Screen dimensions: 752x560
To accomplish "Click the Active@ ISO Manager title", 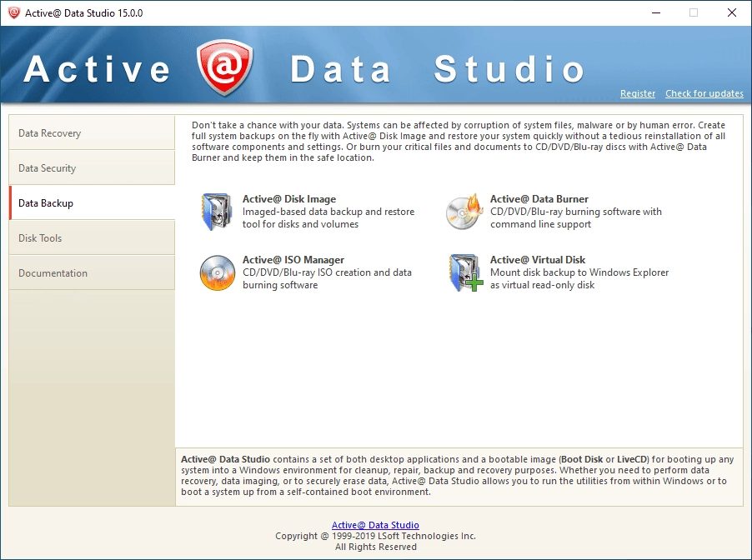I will pos(293,260).
